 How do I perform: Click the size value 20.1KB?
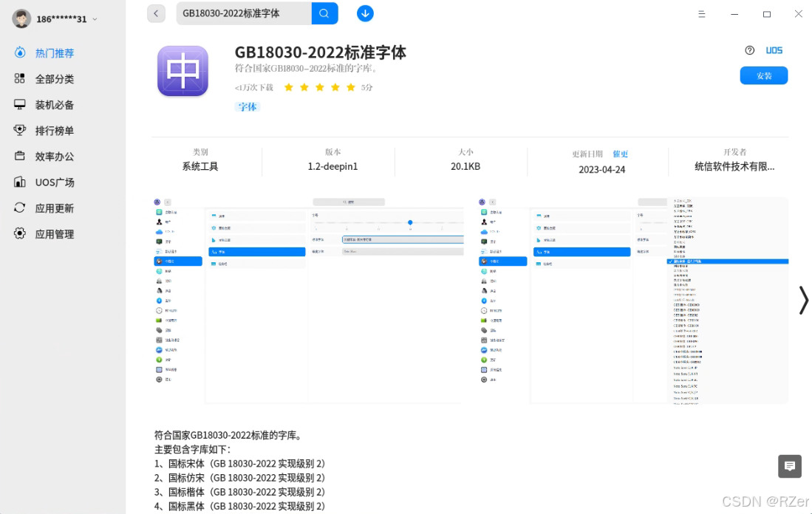click(x=465, y=167)
